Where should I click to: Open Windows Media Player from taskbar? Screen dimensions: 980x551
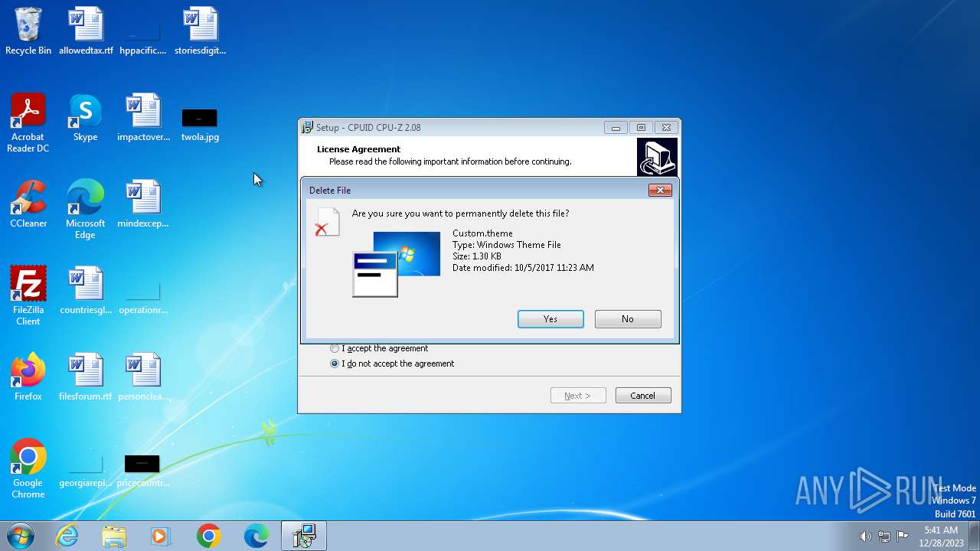click(x=161, y=536)
